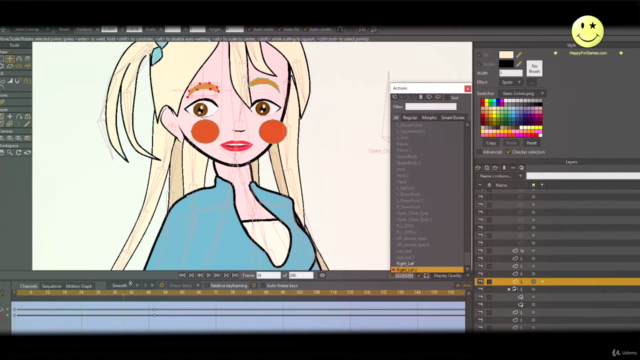640x360 pixels.
Task: Click the Fill color swatch
Action: [x=506, y=55]
